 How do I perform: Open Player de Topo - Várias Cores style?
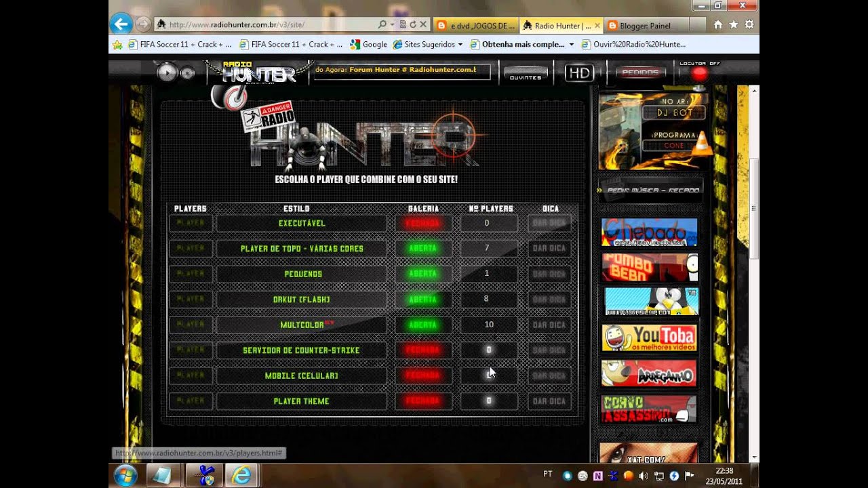point(302,249)
